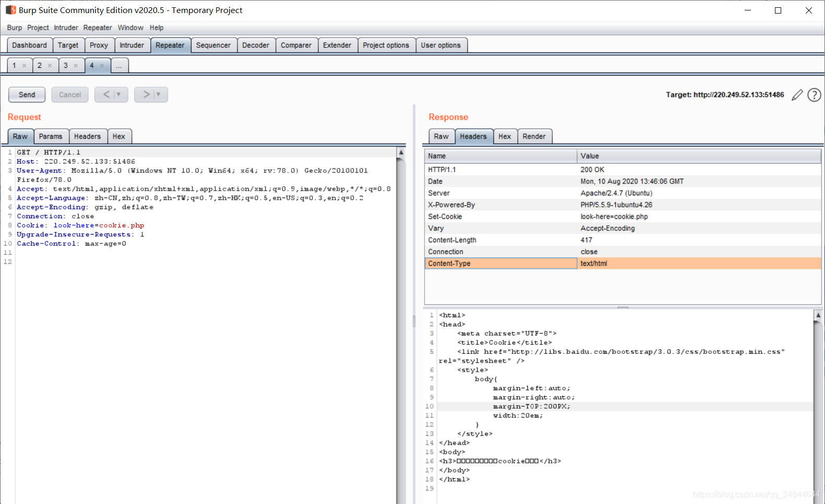
Task: Close Repeater tab 4 using its x
Action: coord(102,66)
